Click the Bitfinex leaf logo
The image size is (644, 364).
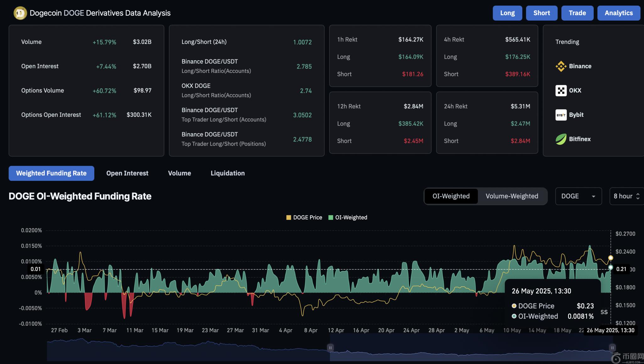pyautogui.click(x=561, y=139)
